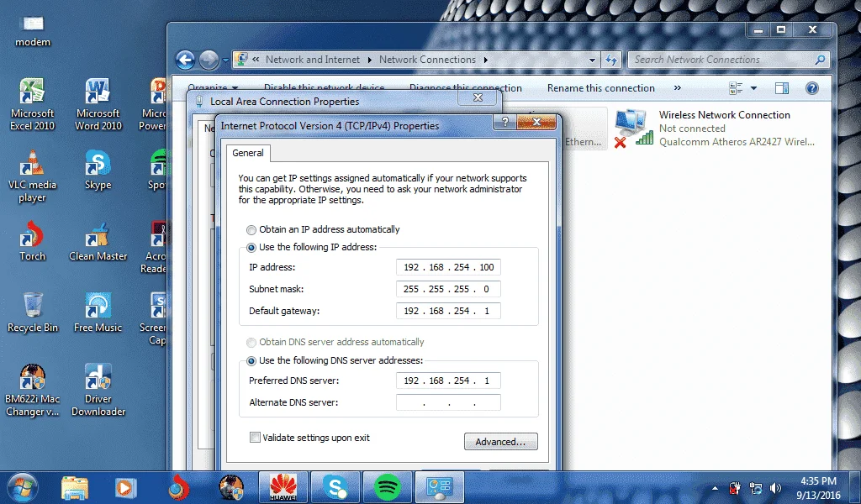Open the address bar history dropdown
861x504 pixels.
592,60
